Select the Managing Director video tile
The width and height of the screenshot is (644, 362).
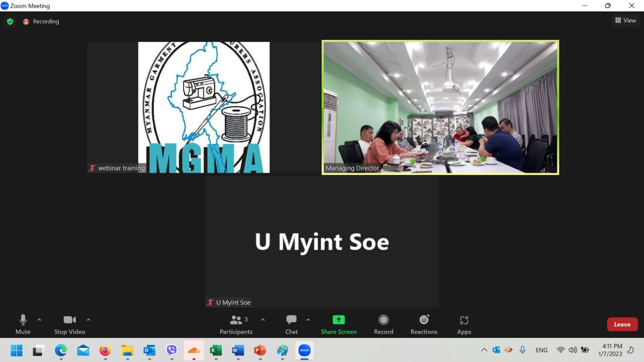pos(440,107)
